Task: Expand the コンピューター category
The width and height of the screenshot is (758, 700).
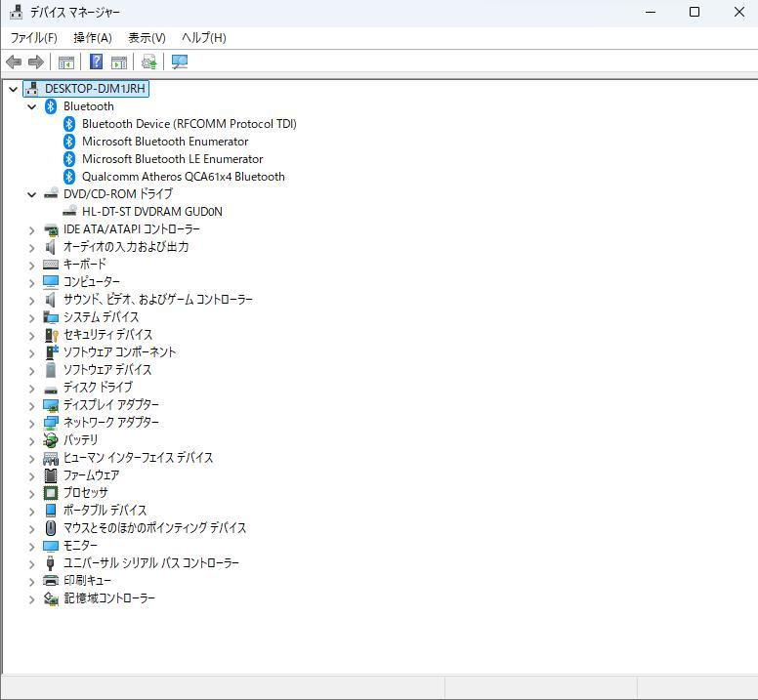Action: [x=32, y=282]
